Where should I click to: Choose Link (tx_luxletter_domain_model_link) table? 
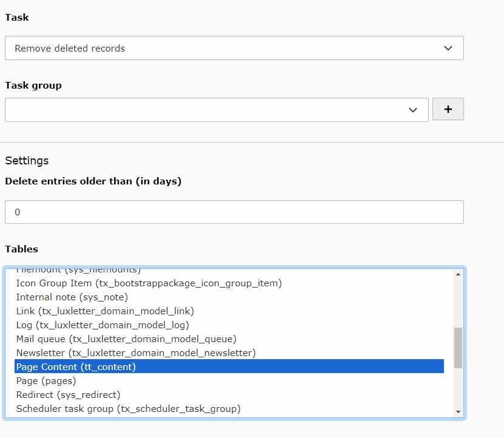pos(105,311)
